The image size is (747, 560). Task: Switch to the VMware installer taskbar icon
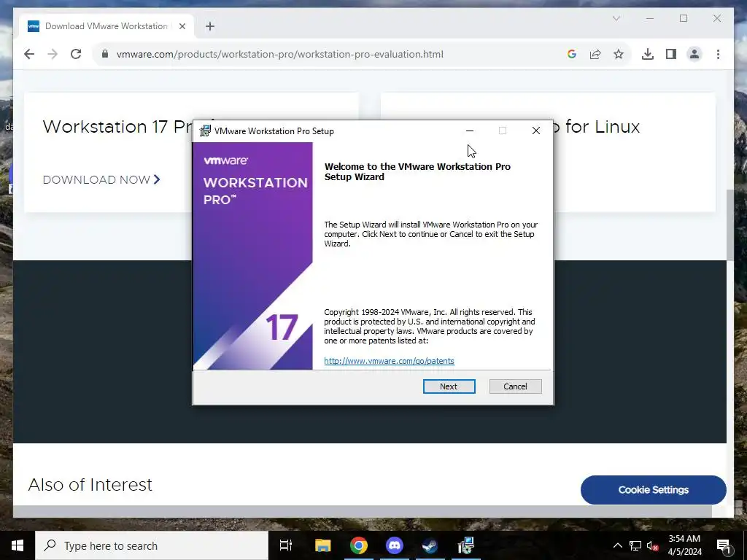(x=466, y=545)
